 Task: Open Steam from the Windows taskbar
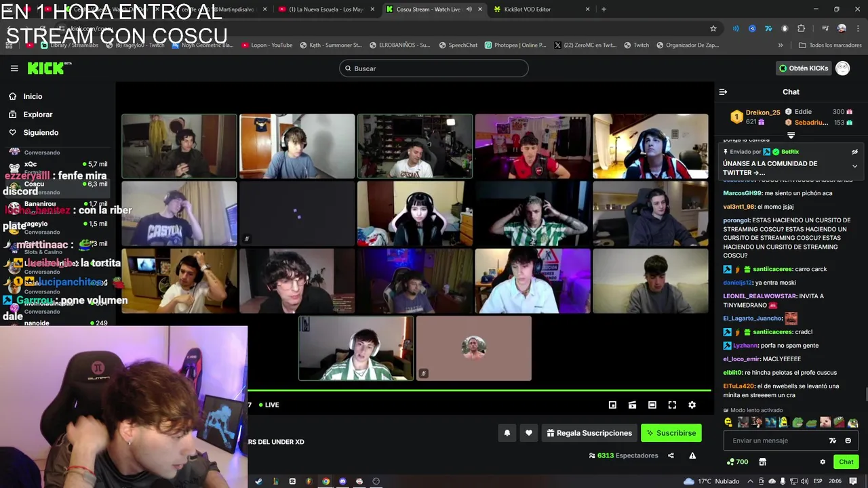pyautogui.click(x=258, y=481)
